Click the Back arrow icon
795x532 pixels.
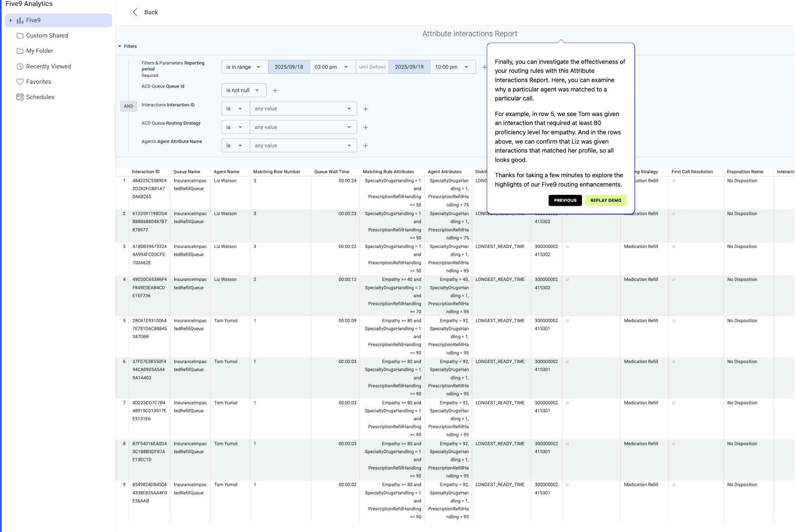[135, 12]
